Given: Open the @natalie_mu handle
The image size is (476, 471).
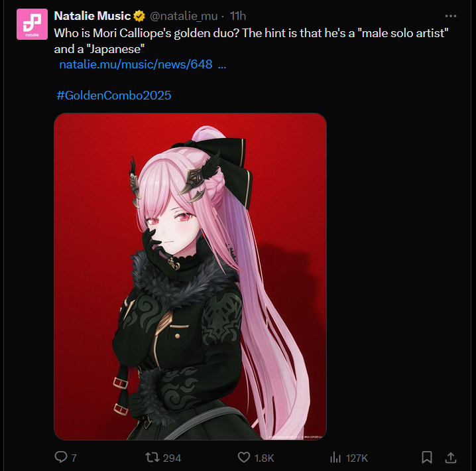Looking at the screenshot, I should coord(184,16).
